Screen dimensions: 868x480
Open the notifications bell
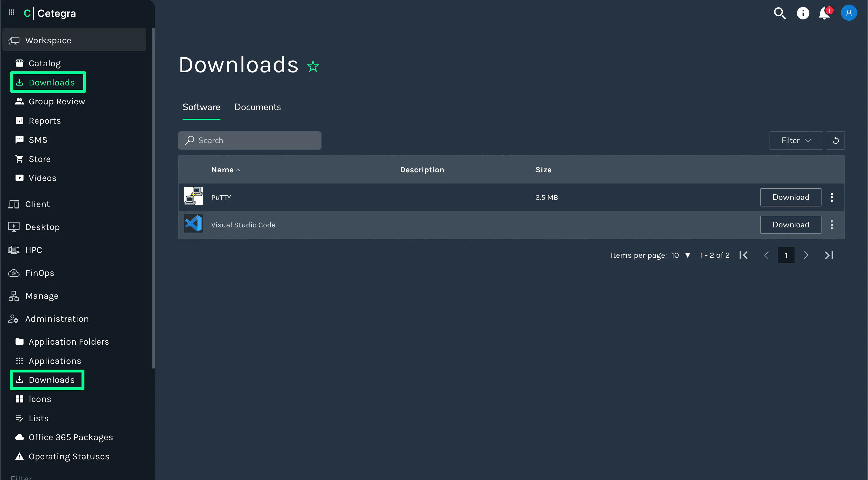(x=825, y=13)
